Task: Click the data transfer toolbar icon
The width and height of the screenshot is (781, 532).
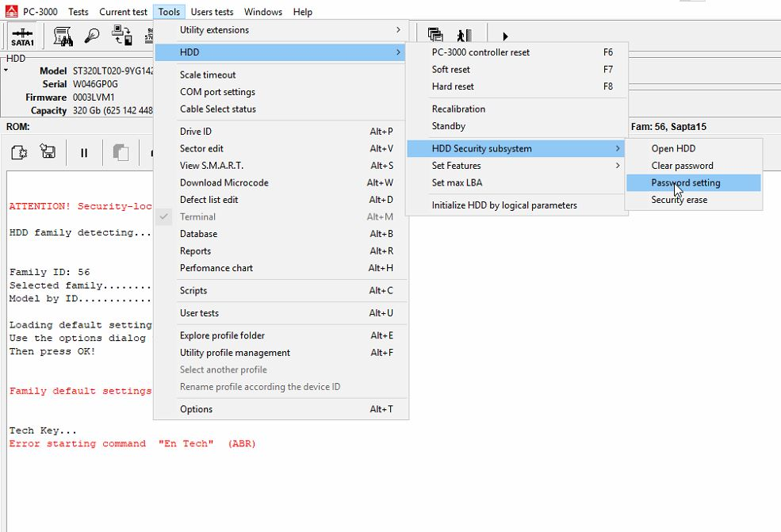Action: 121,36
